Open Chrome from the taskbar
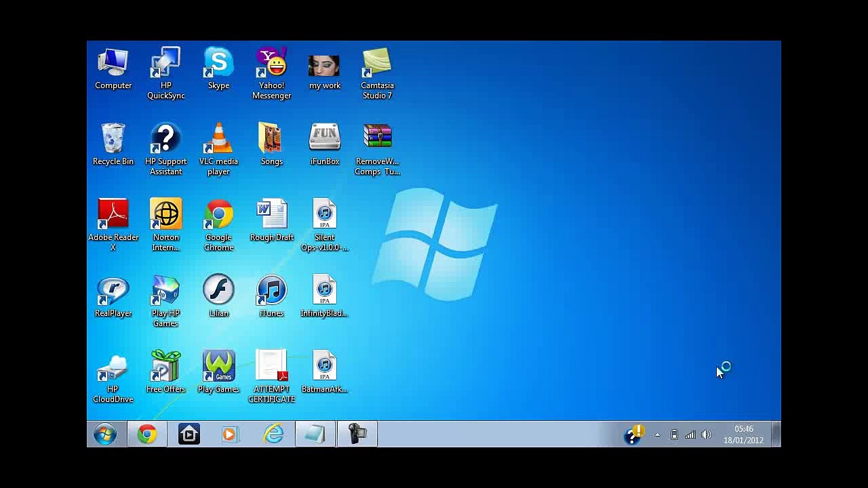Image resolution: width=868 pixels, height=488 pixels. click(x=147, y=434)
